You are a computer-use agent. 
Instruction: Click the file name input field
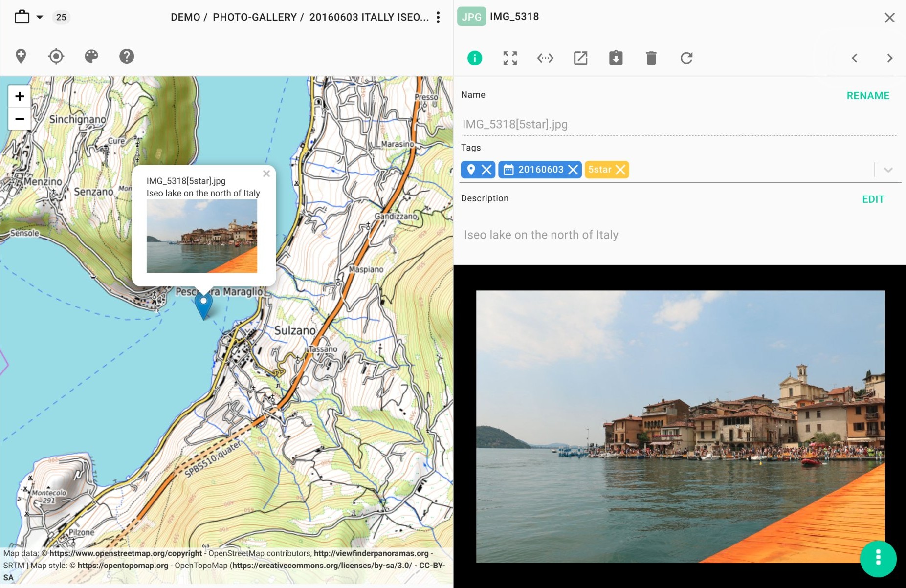pos(679,124)
